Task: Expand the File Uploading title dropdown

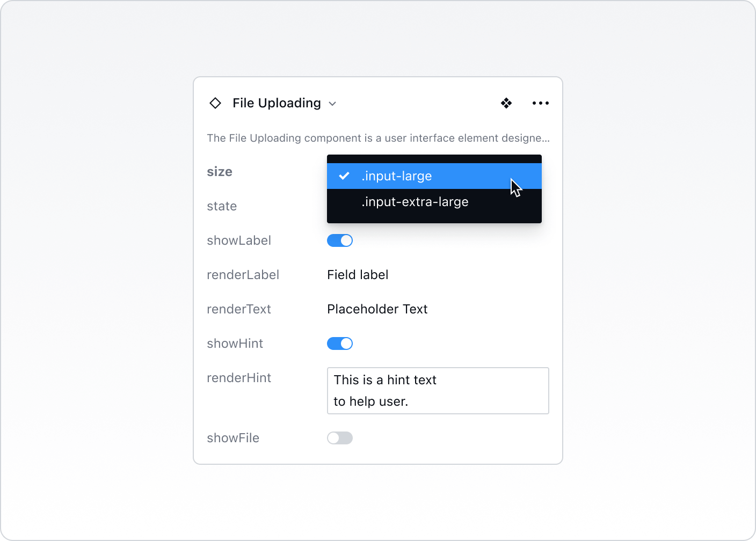Action: pyautogui.click(x=332, y=103)
